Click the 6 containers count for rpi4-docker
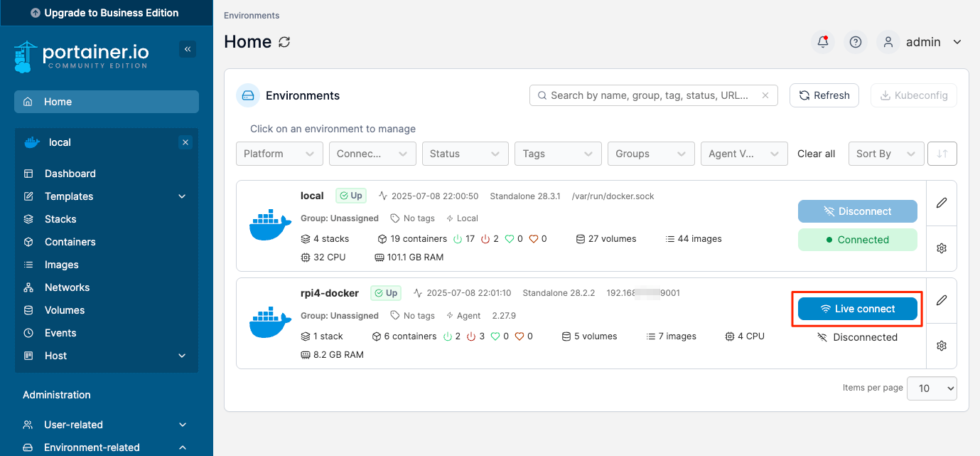Viewport: 980px width, 456px height. click(404, 336)
